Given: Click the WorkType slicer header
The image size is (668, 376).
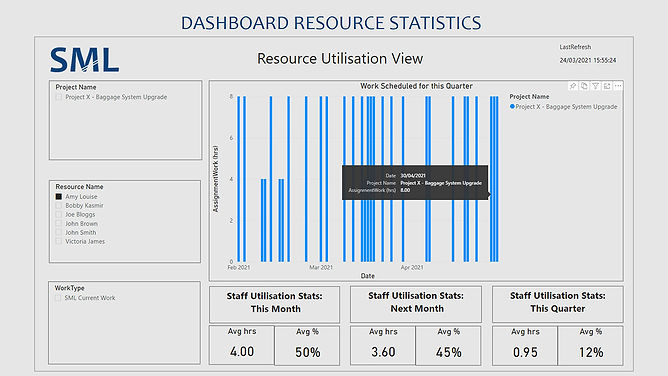Looking at the screenshot, I should 69,288.
